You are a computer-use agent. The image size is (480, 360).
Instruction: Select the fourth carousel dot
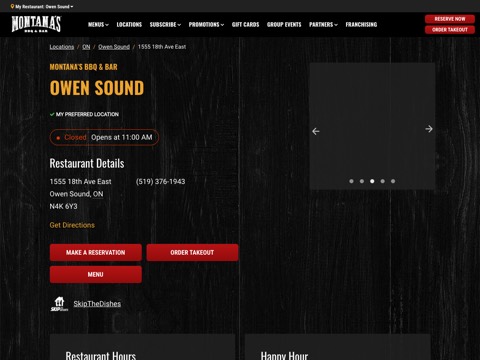coord(383,181)
